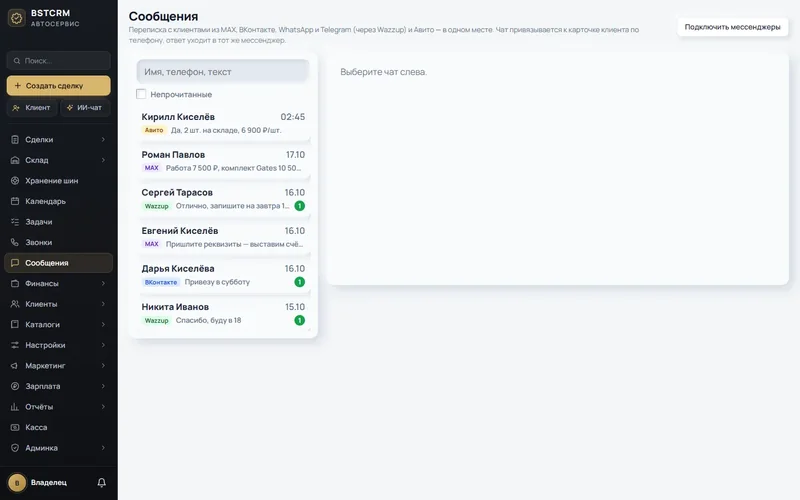Image resolution: width=800 pixels, height=500 pixels.
Task: Select the Сообщения menu item
Action: tap(59, 263)
